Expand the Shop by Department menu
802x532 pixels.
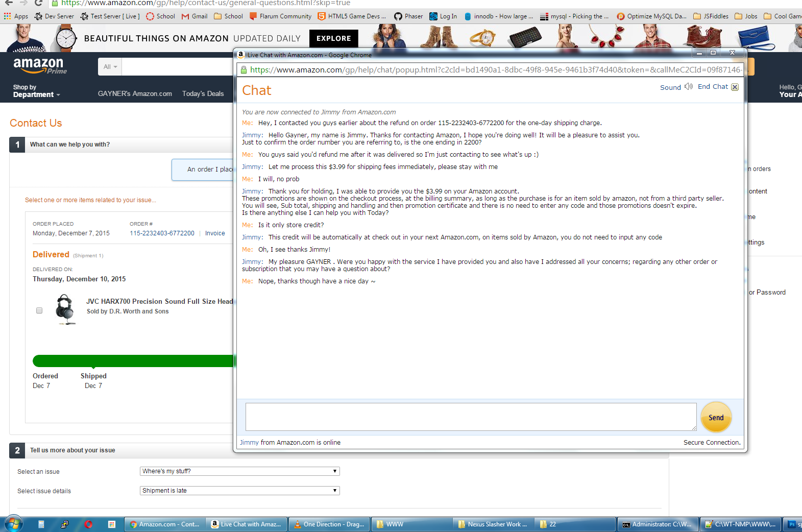(x=36, y=91)
